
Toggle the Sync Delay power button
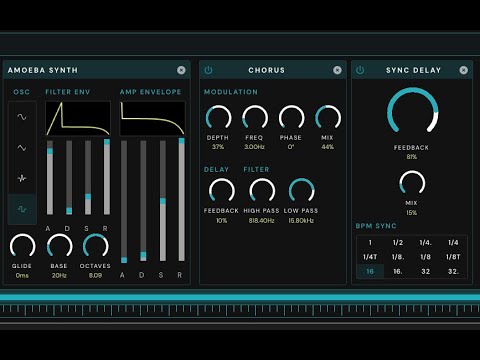[360, 70]
